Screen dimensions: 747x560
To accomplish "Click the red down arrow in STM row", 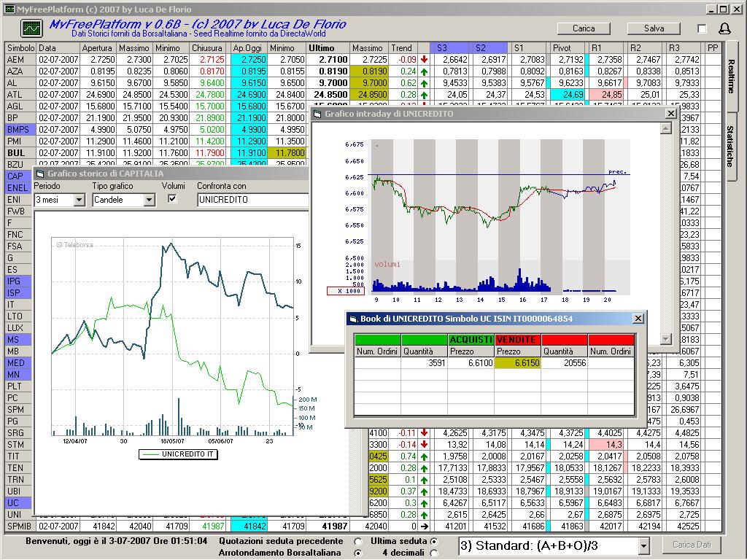I will (x=424, y=444).
